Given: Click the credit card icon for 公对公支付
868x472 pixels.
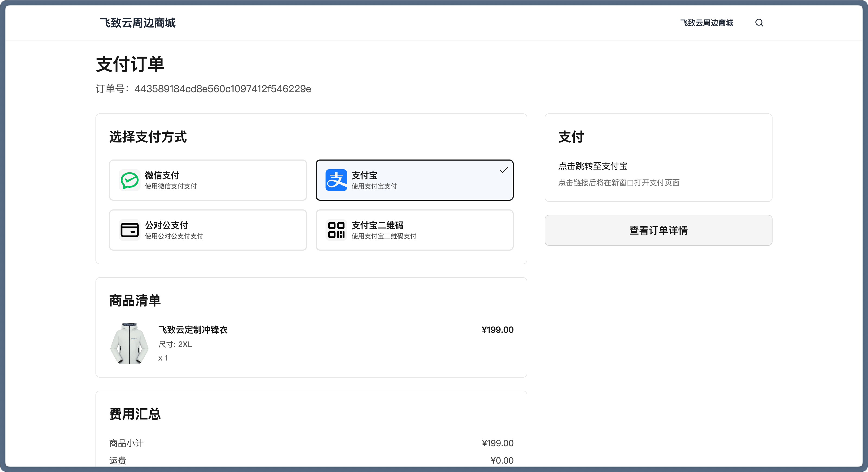Looking at the screenshot, I should click(x=129, y=230).
